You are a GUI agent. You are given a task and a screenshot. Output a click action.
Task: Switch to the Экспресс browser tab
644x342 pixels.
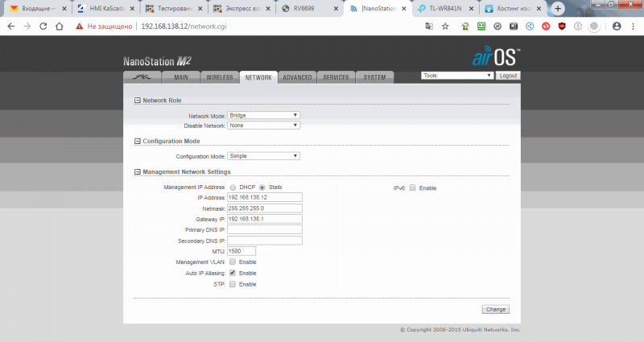[x=242, y=8]
